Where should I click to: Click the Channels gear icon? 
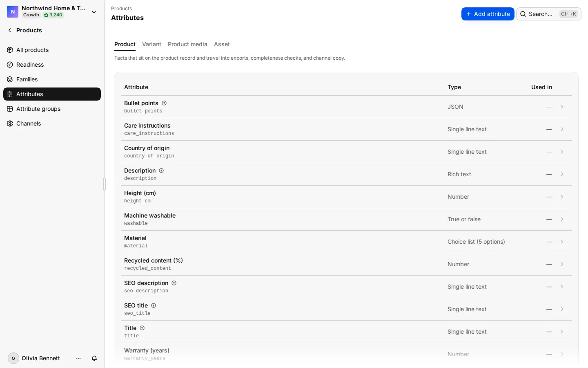tap(10, 123)
